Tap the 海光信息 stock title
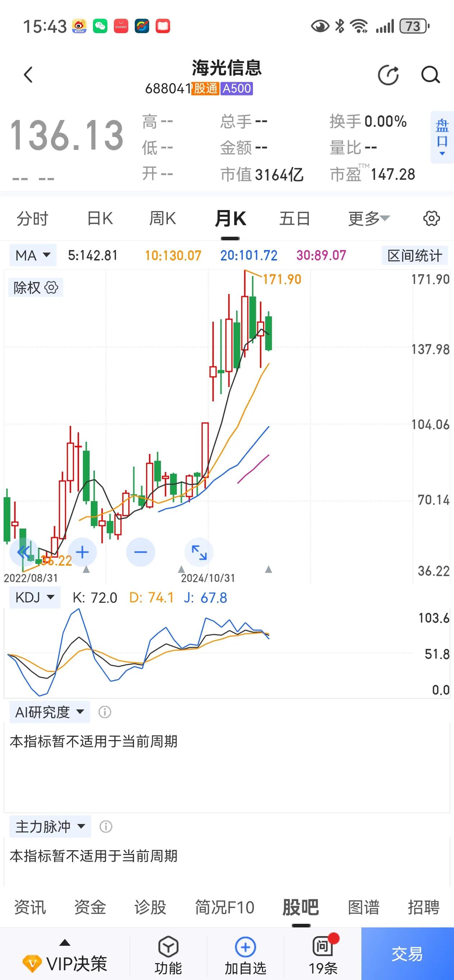The image size is (454, 980). point(227,68)
